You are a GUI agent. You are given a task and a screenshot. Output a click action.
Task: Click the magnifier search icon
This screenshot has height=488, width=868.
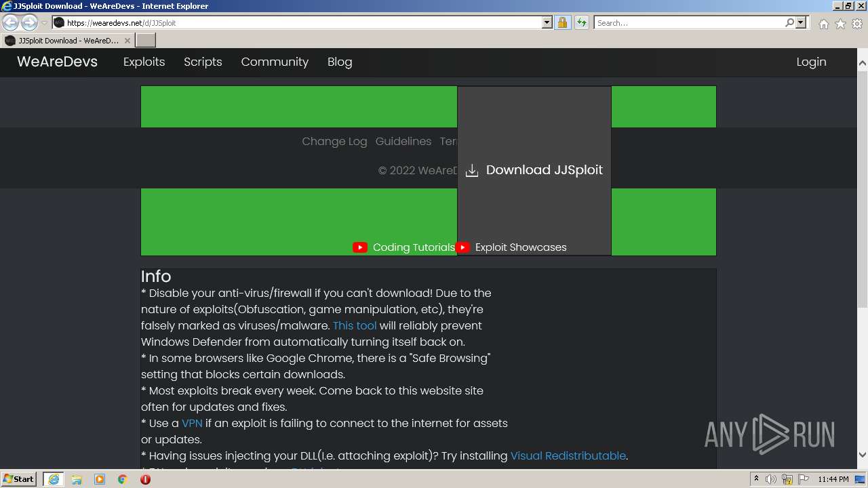(x=789, y=22)
